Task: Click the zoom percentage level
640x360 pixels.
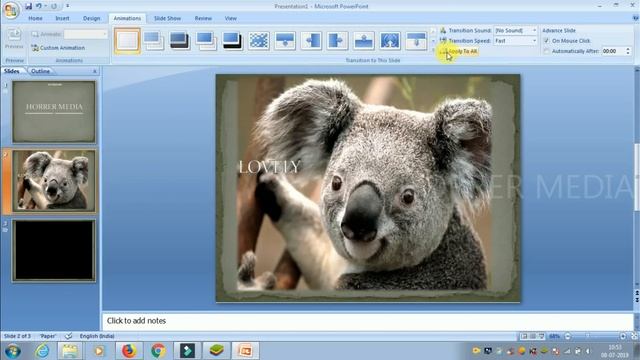Action: point(554,336)
